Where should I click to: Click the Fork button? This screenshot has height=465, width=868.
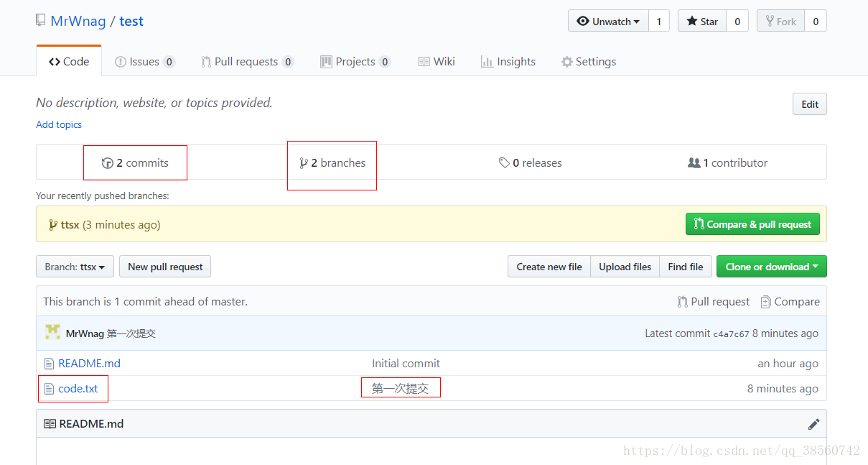coord(780,21)
